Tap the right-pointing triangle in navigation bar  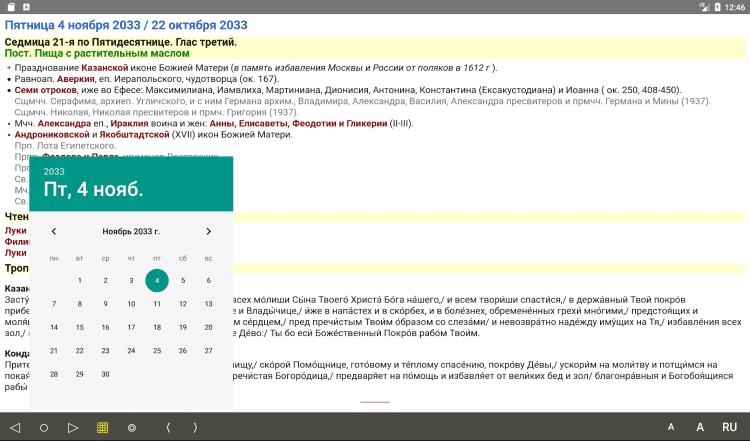73,427
